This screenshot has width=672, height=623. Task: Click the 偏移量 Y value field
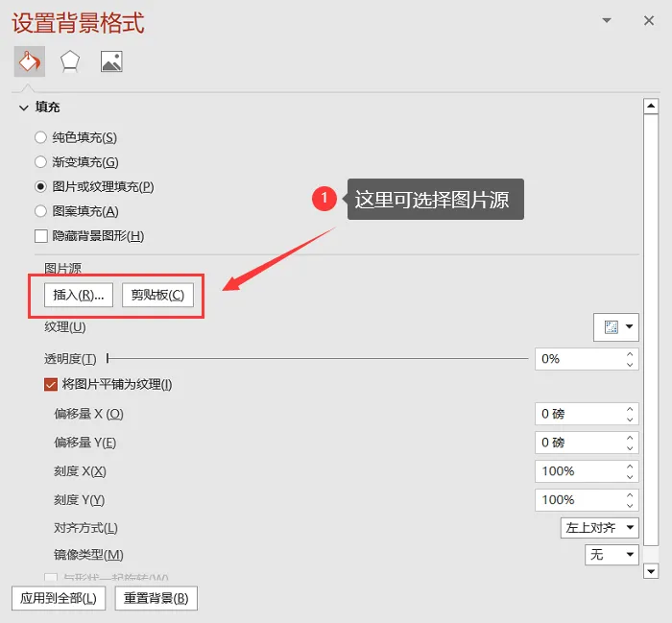coord(579,443)
